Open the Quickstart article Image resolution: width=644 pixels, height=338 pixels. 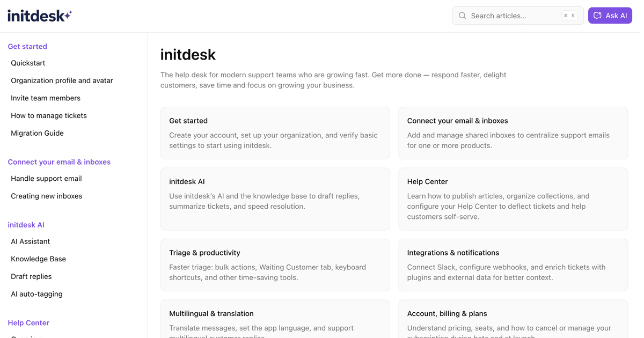28,63
